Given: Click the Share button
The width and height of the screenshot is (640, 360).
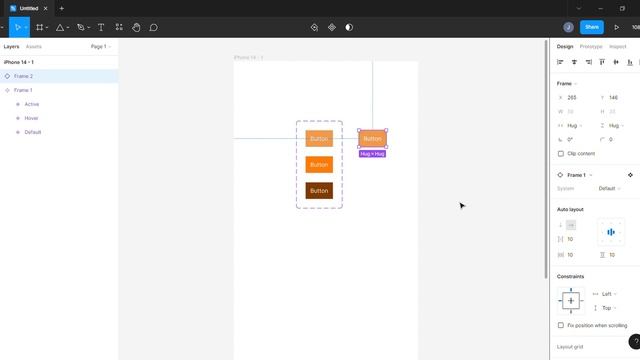Looking at the screenshot, I should click(x=592, y=27).
